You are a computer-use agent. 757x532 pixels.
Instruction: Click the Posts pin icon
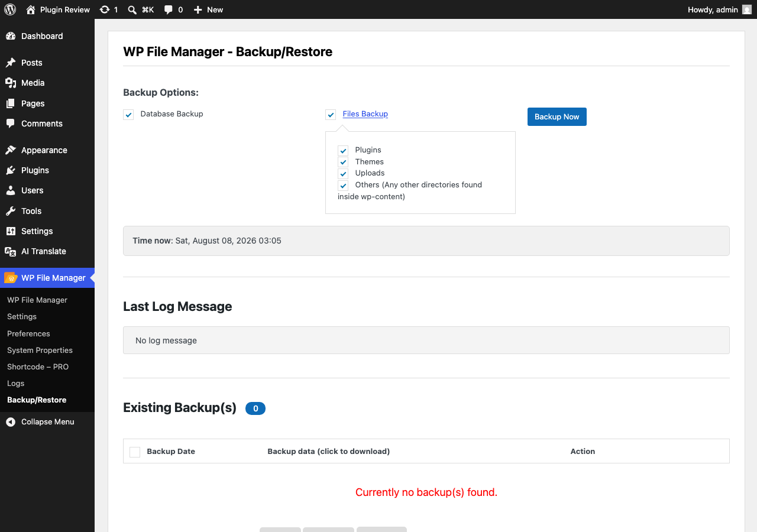click(x=11, y=63)
